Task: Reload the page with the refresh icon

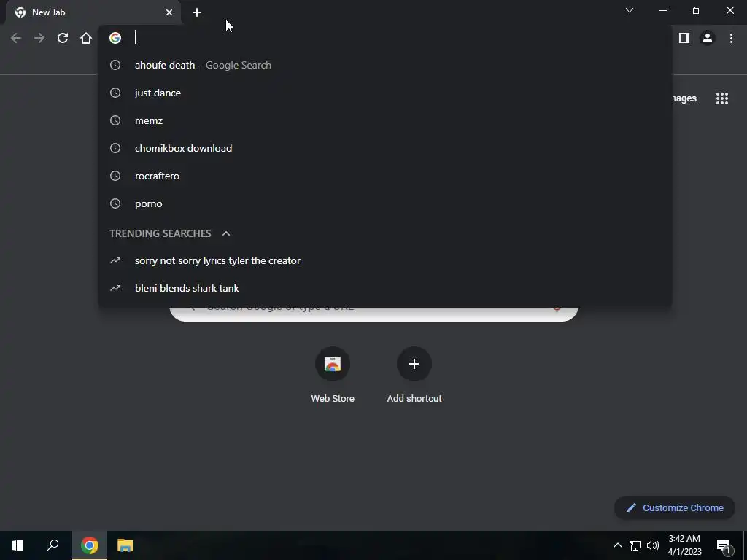Action: (x=63, y=38)
